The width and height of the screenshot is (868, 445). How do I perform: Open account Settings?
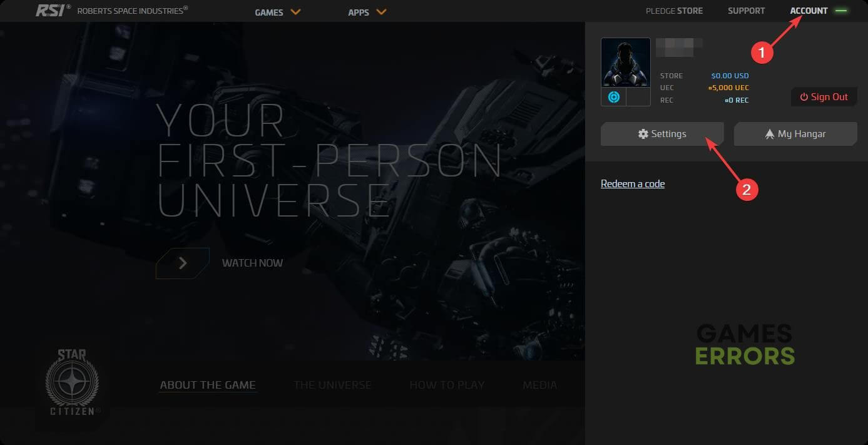662,134
